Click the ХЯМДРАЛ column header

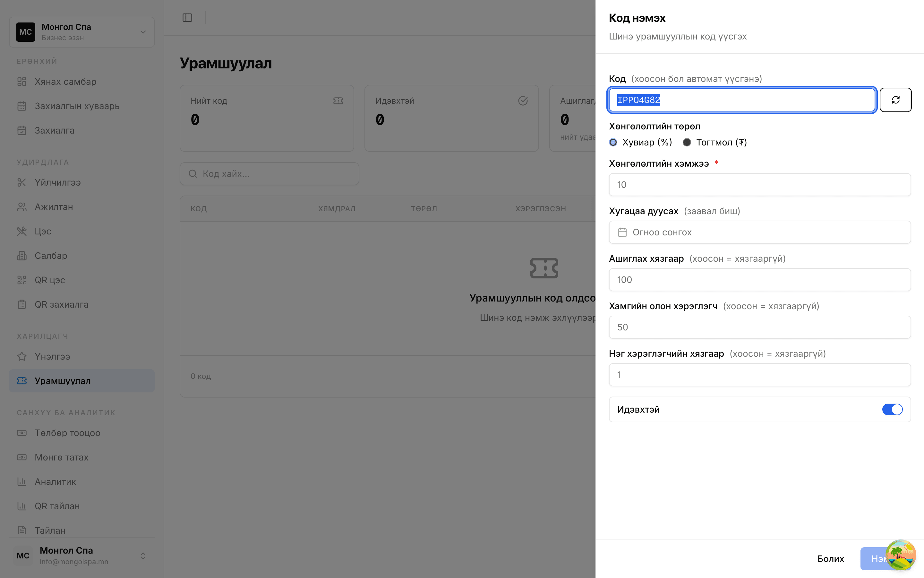click(x=337, y=209)
